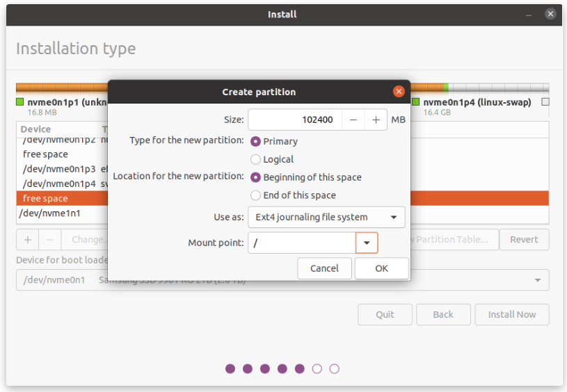Image resolution: width=567 pixels, height=392 pixels.
Task: Select the Logical partition type
Action: (256, 159)
